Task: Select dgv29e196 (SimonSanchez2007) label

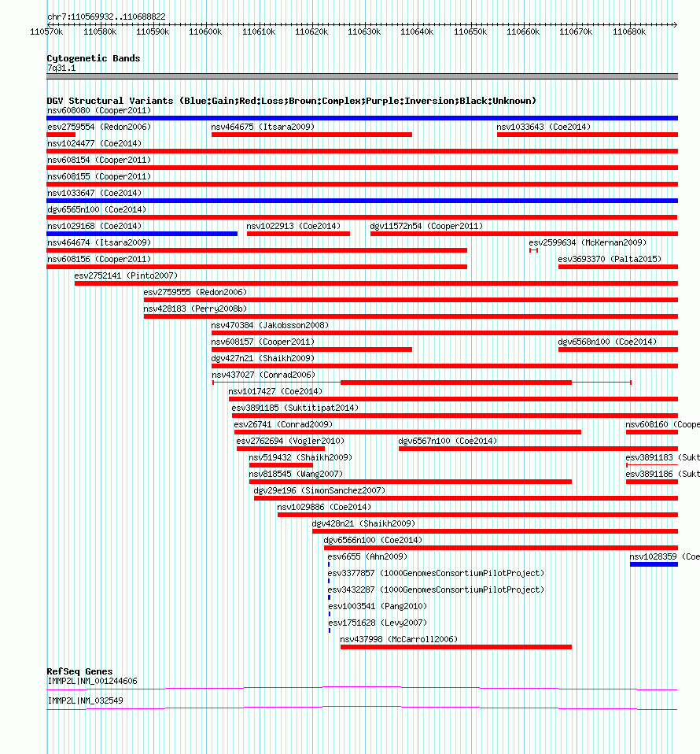Action: click(x=319, y=490)
